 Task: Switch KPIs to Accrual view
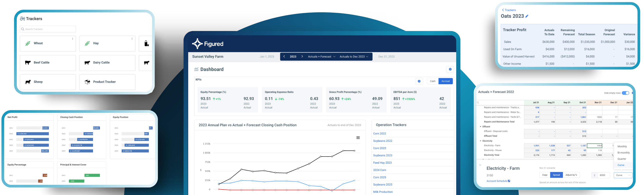[x=446, y=81]
